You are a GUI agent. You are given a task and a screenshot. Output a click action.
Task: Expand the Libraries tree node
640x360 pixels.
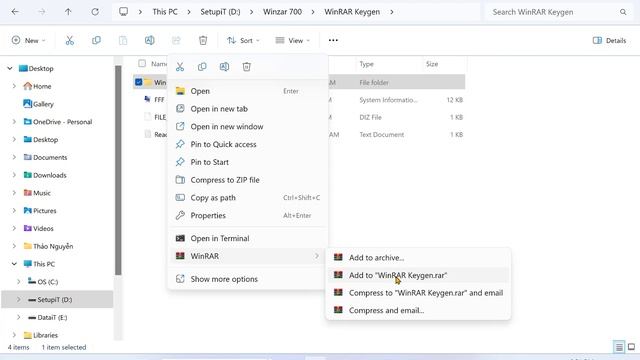[x=14, y=335]
